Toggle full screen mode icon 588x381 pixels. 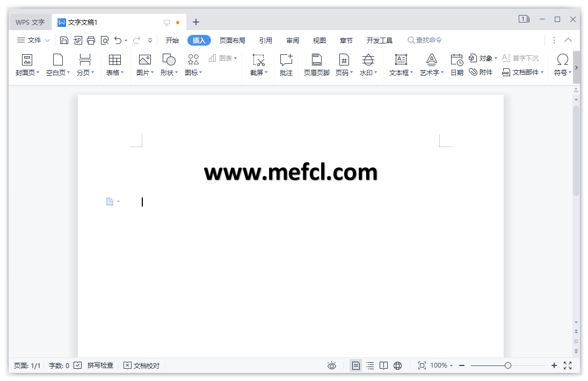point(568,365)
